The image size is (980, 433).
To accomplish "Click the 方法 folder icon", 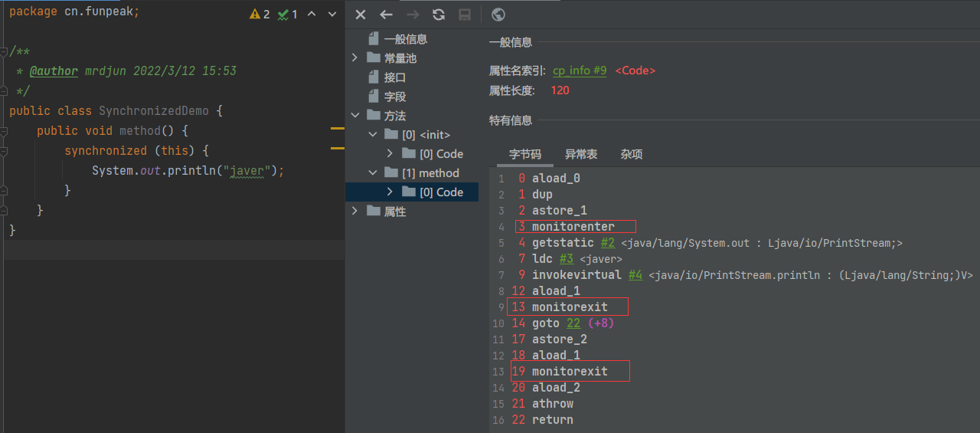I will (x=374, y=116).
